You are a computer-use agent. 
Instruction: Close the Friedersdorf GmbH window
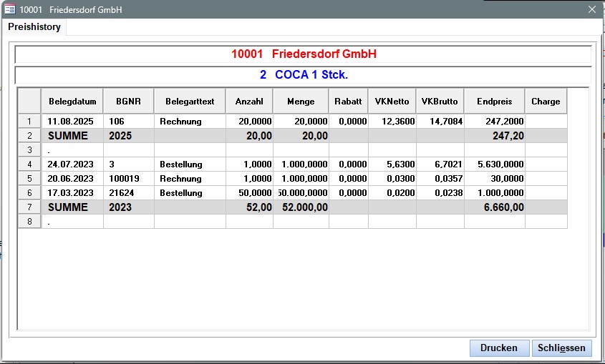592,9
